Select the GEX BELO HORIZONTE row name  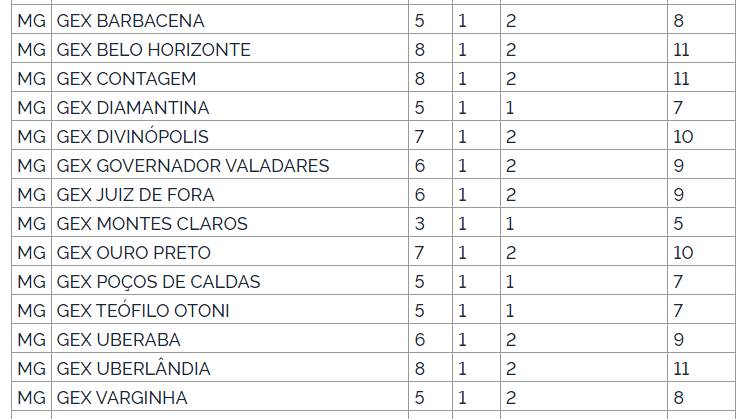(230, 49)
